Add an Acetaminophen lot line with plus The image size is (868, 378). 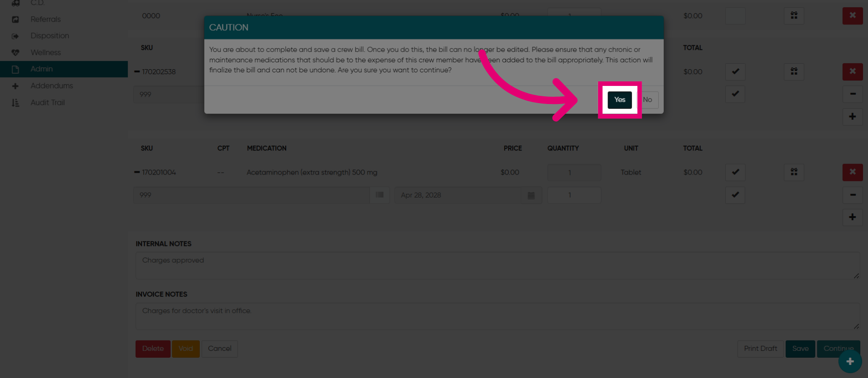[x=852, y=217]
